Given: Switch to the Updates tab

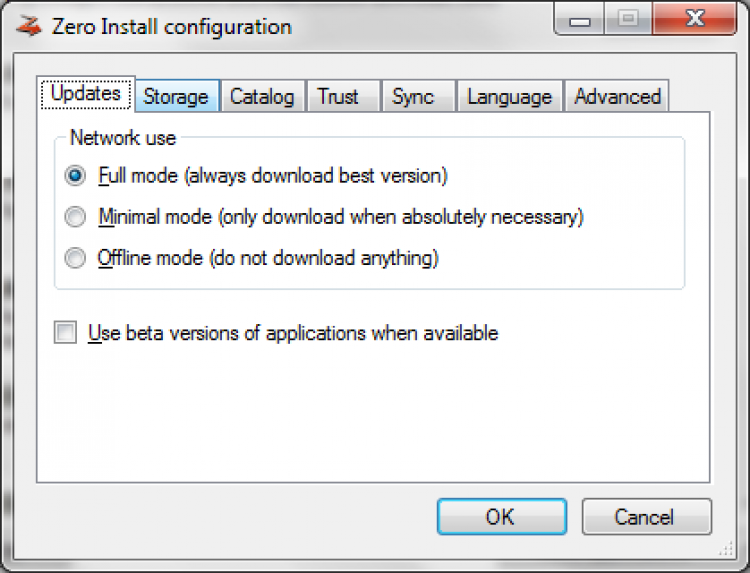Looking at the screenshot, I should point(86,94).
